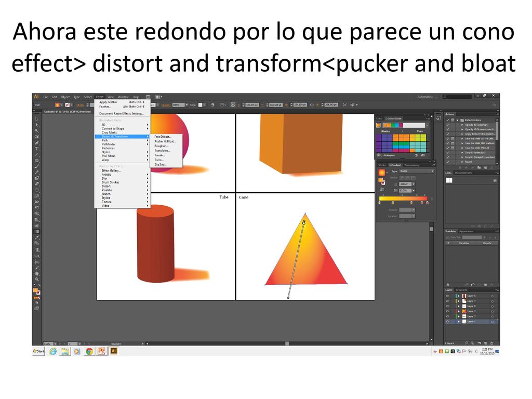The height and width of the screenshot is (399, 532).
Task: Toggle checkmark for Opacity 40 Screen action
Action: coord(448,129)
